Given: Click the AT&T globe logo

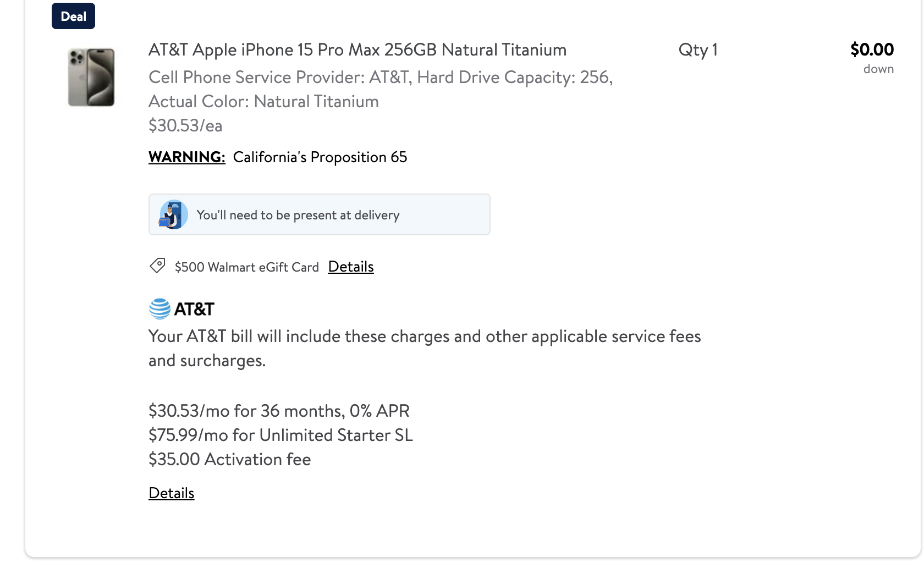Looking at the screenshot, I should tap(159, 309).
